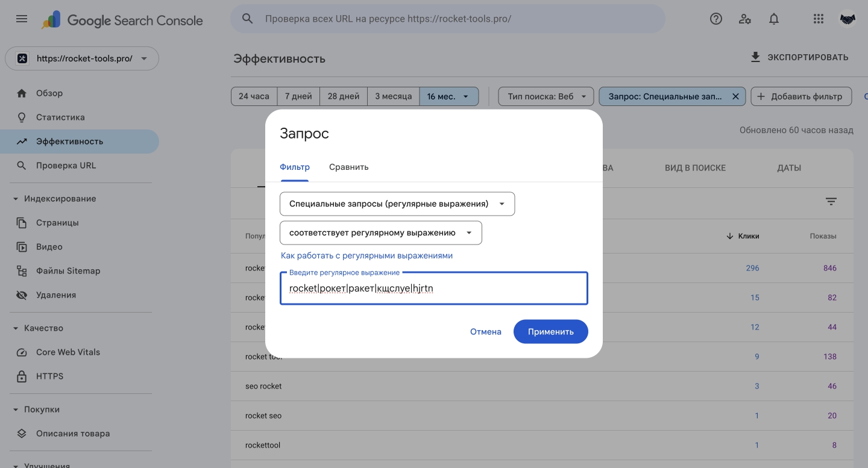Image resolution: width=868 pixels, height=468 pixels.
Task: Click the export download icon
Action: click(x=755, y=57)
